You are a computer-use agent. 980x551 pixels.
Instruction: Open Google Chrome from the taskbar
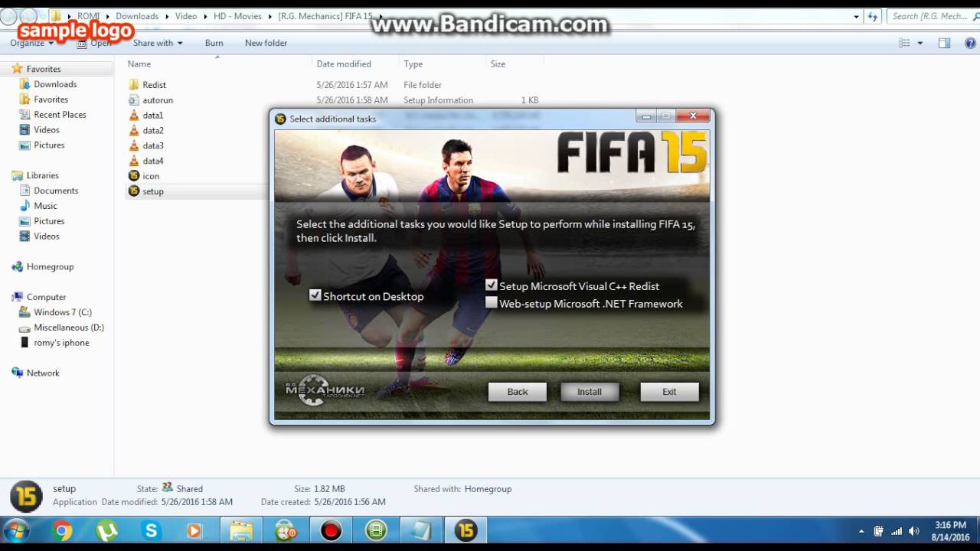62,530
